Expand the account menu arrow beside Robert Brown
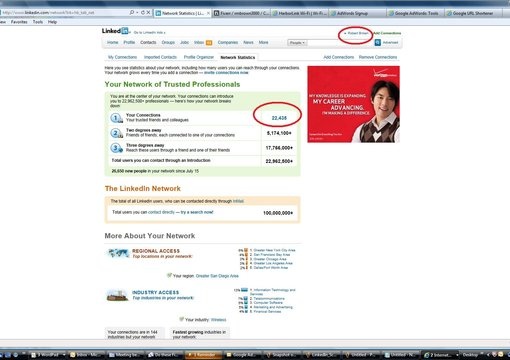This screenshot has height=360, width=510. click(345, 33)
